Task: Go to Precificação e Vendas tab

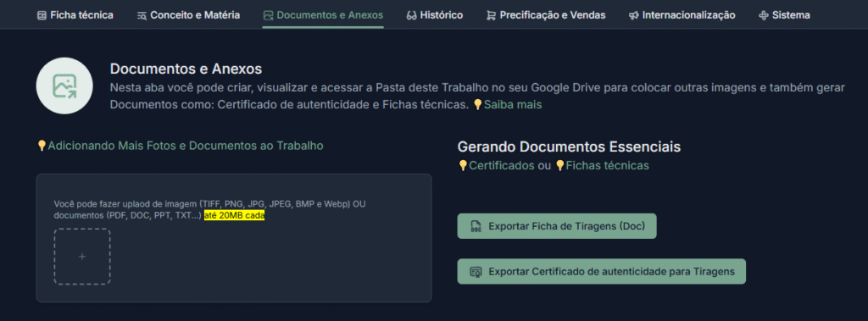Action: [546, 15]
